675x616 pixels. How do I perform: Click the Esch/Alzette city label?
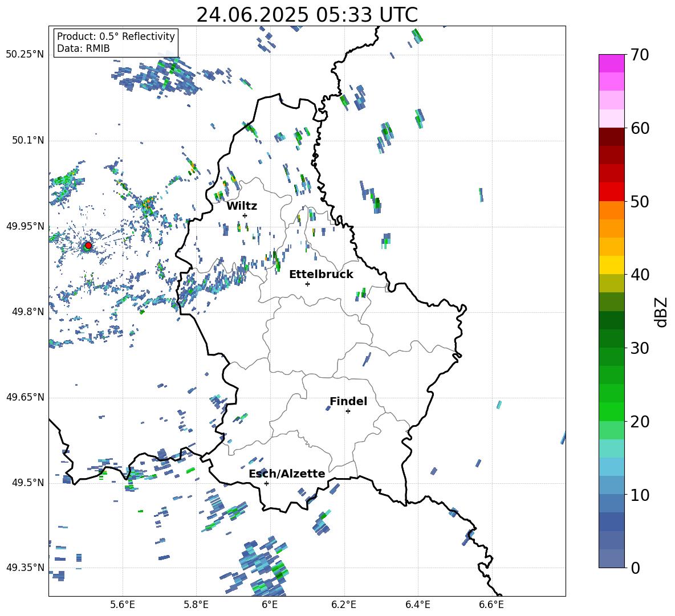pos(287,474)
